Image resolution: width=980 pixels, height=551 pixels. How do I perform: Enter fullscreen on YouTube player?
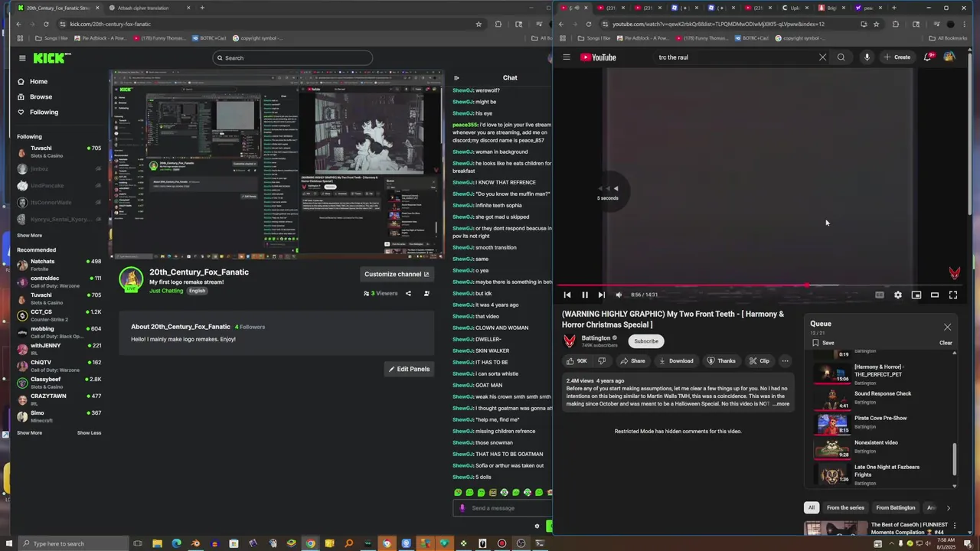tap(953, 295)
